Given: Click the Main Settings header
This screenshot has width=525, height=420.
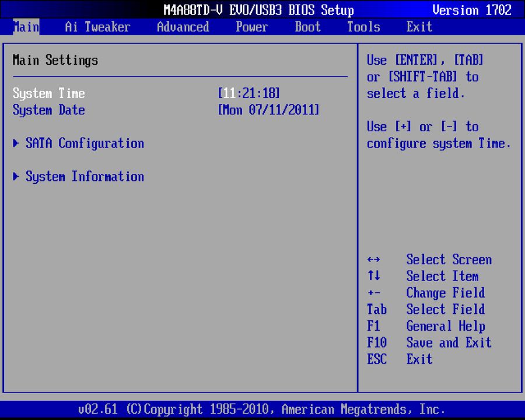Looking at the screenshot, I should (55, 60).
